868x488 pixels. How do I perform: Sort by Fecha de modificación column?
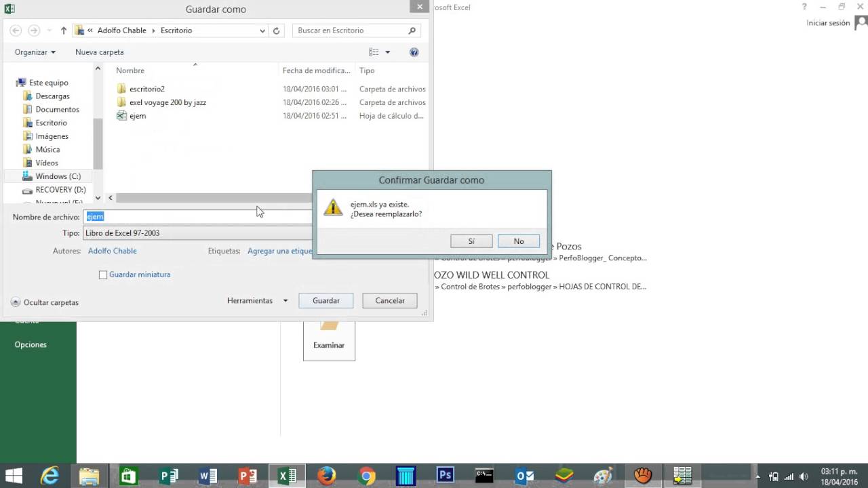(317, 70)
